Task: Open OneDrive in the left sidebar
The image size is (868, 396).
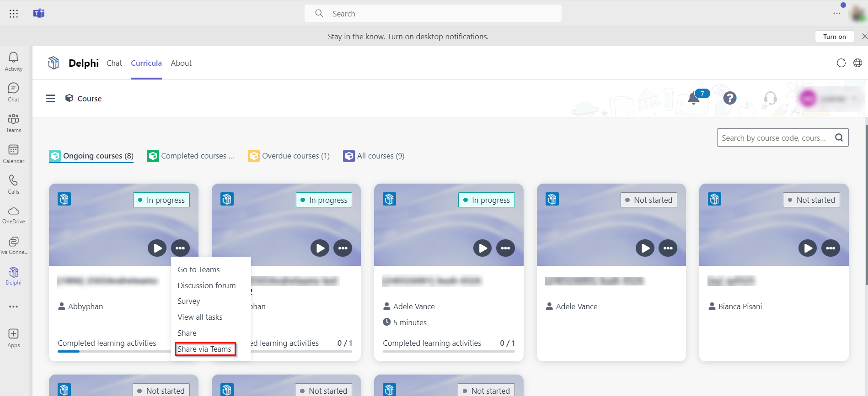Action: point(14,215)
